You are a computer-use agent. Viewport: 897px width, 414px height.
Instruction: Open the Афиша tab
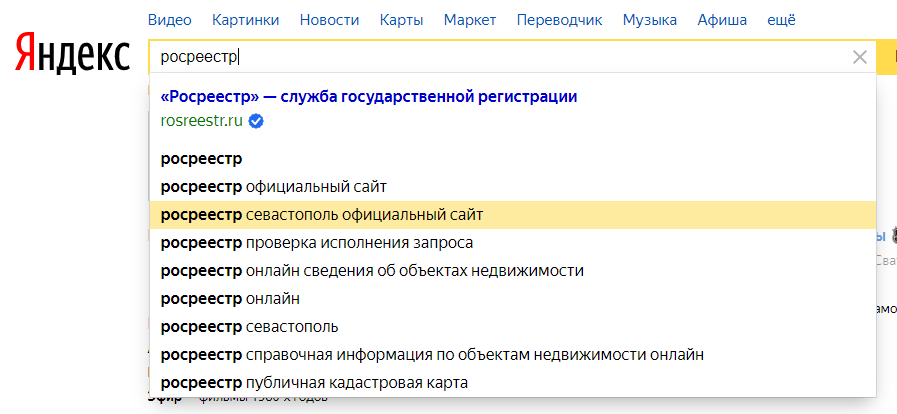click(722, 21)
